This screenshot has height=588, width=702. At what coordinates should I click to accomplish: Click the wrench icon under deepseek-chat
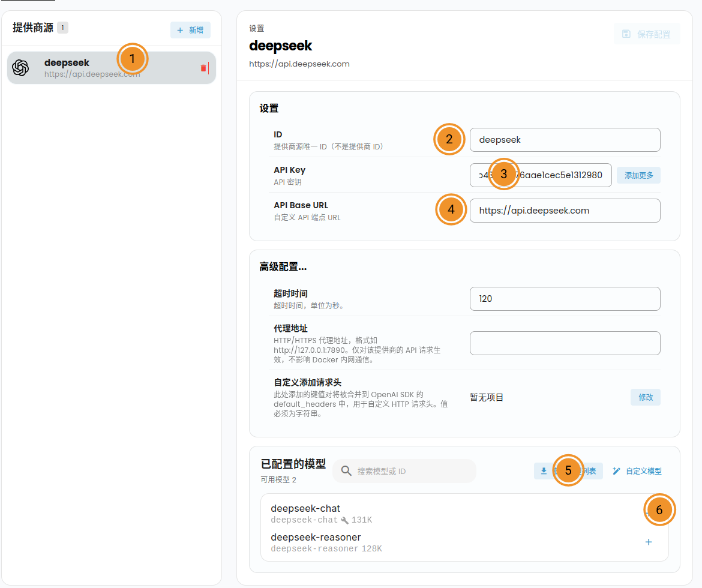pos(344,520)
